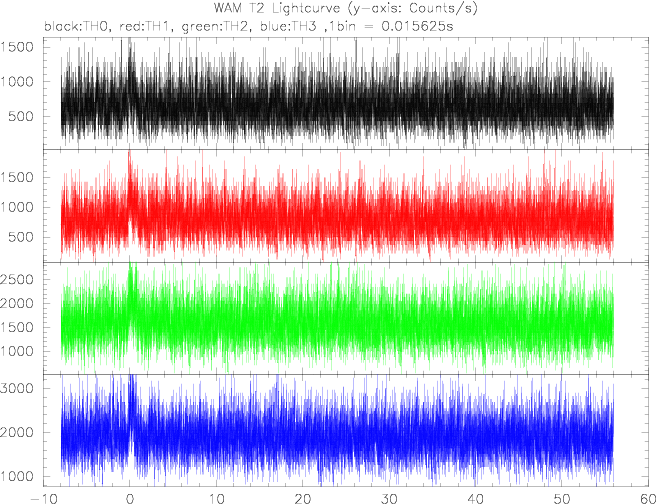This screenshot has height=504, width=657.
Task: Click the '500' label on the black TH0 panel axis
Action: point(21,116)
